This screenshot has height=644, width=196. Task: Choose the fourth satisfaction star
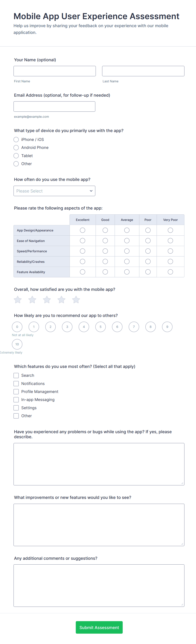pos(61,300)
